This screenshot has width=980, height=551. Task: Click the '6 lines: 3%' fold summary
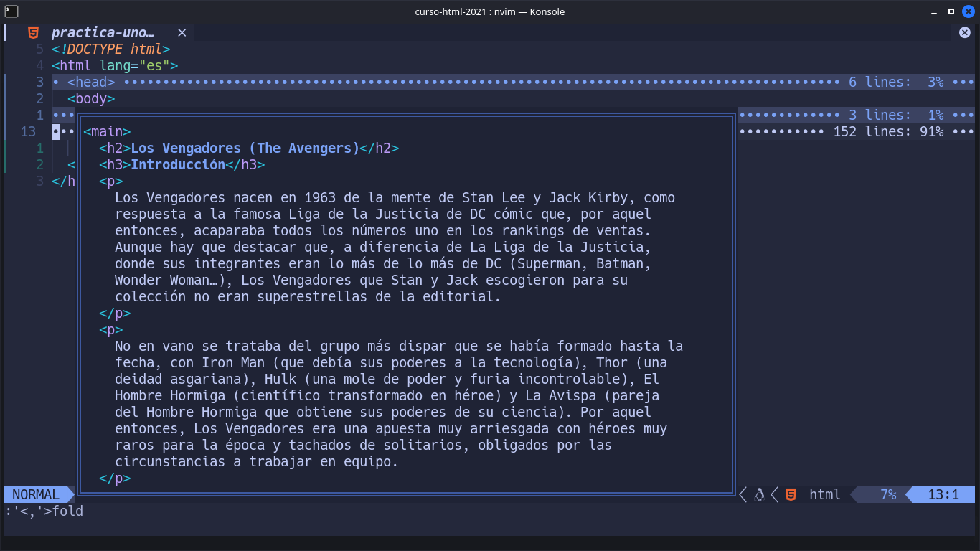coord(896,83)
